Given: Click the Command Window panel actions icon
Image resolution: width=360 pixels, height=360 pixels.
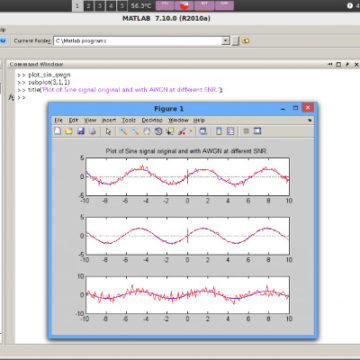Looking at the screenshot, I should pos(330,64).
